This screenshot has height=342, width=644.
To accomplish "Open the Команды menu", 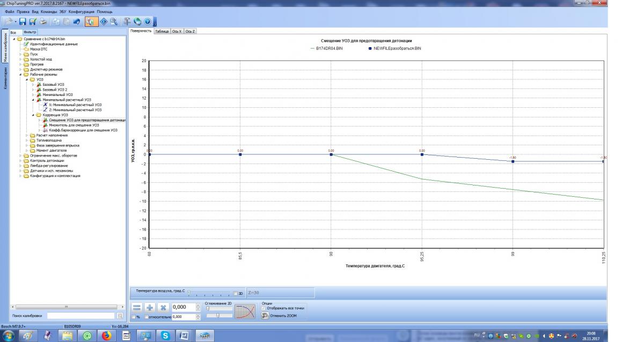I will [49, 11].
